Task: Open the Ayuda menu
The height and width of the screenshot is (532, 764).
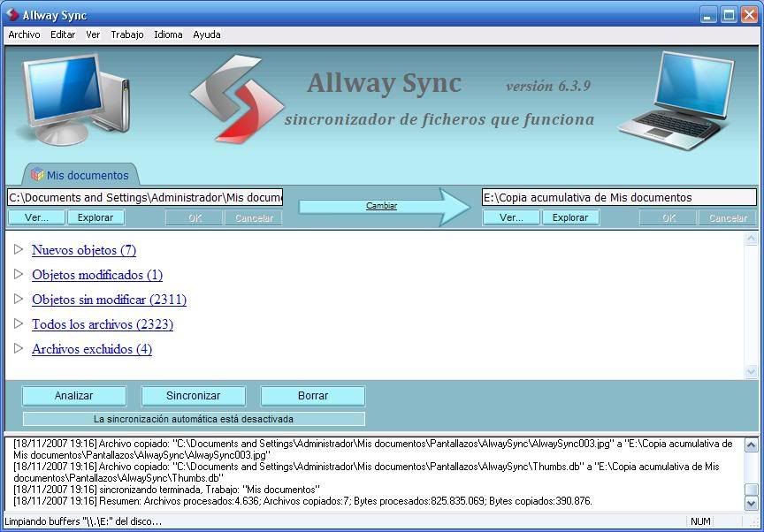Action: 207,34
